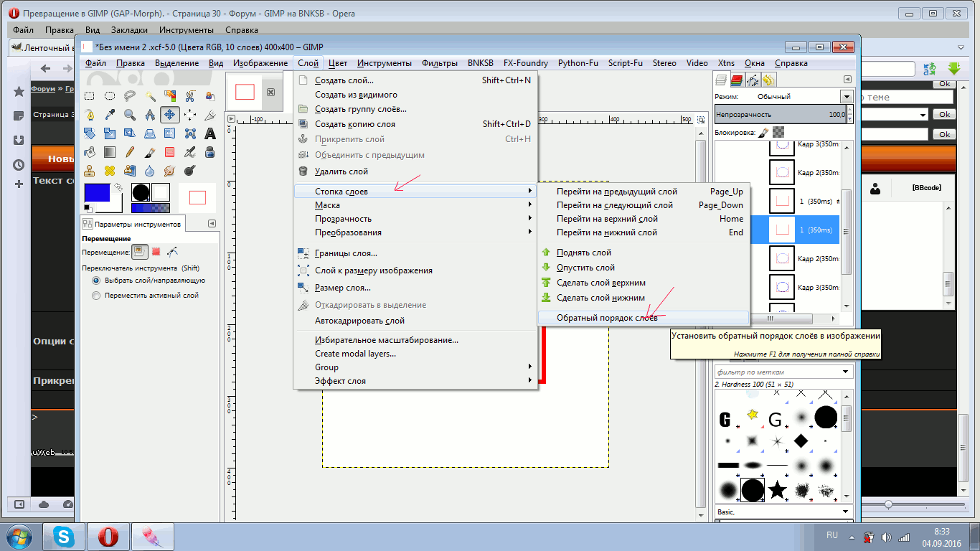Select the Color Picker eyedropper tool
This screenshot has width=980, height=551.
110,114
